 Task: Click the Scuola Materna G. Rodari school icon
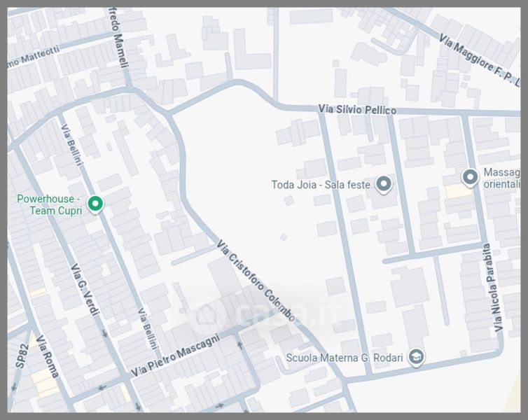(416, 358)
